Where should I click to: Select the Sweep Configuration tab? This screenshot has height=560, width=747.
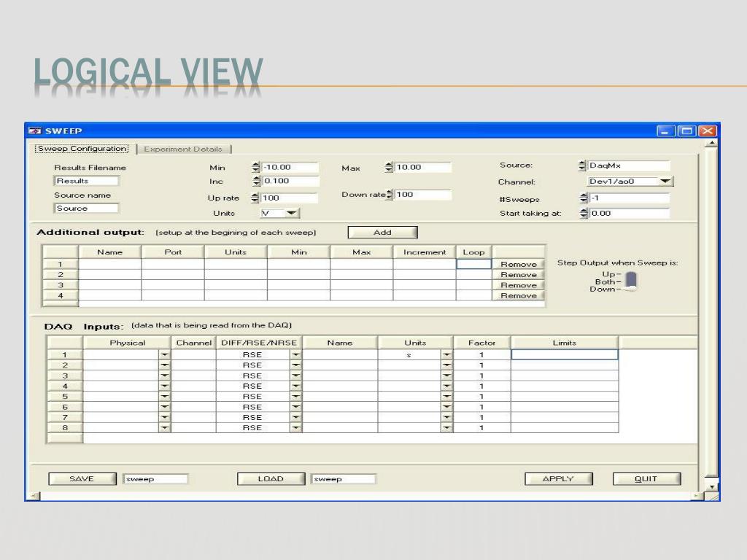pyautogui.click(x=80, y=148)
